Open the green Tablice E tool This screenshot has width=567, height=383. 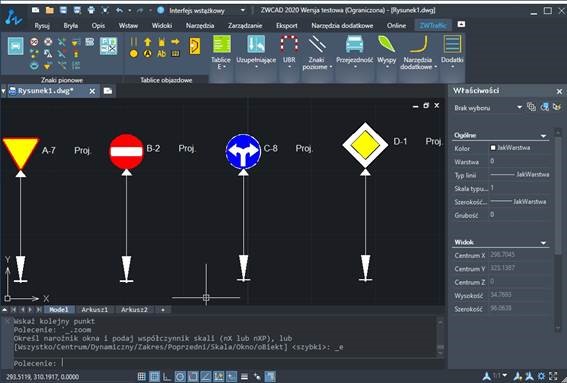(221, 52)
